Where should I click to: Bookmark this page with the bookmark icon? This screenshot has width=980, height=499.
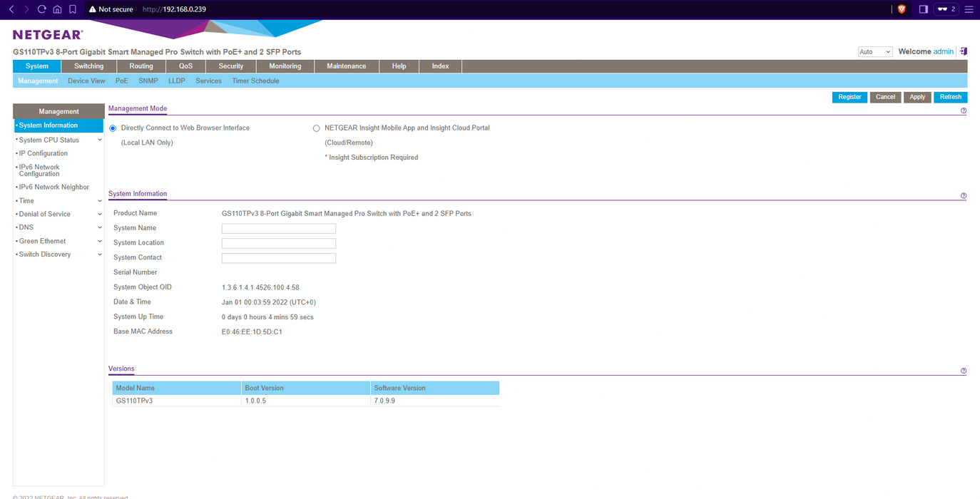click(73, 9)
